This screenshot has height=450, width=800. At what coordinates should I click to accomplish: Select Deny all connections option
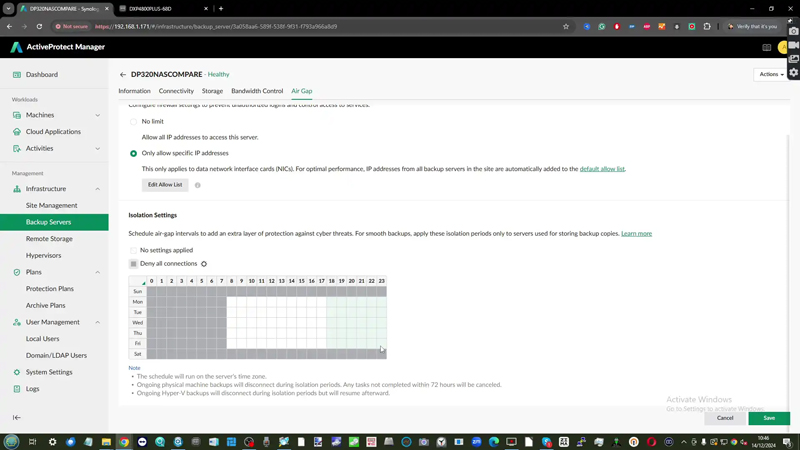(133, 264)
